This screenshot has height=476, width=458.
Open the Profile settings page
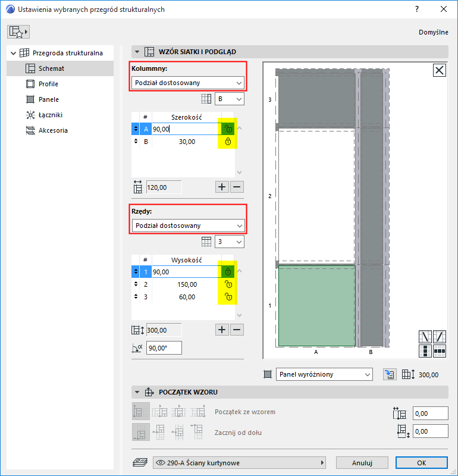(x=48, y=84)
